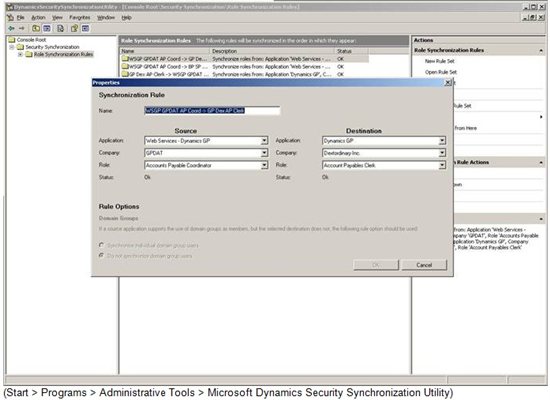
Task: Click the Console Root folder icon
Action: coord(12,40)
